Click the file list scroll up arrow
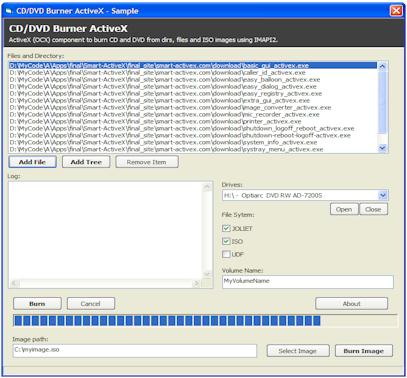The height and width of the screenshot is (378, 407). 382,66
